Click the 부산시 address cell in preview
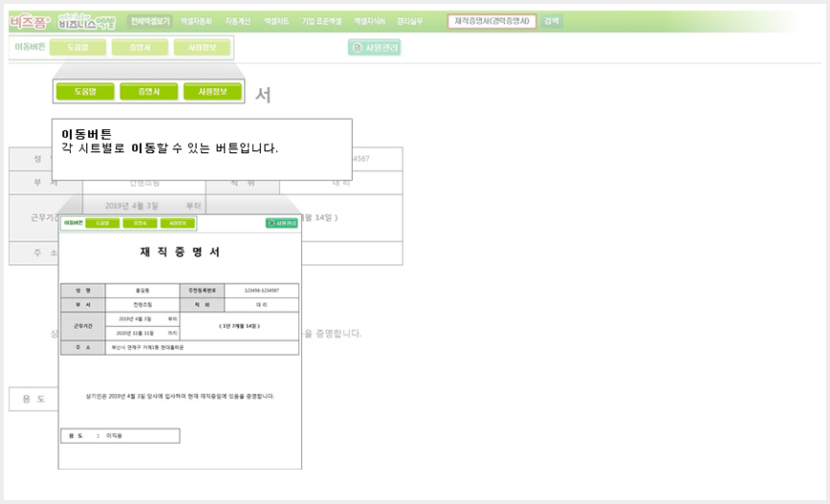 (202, 348)
